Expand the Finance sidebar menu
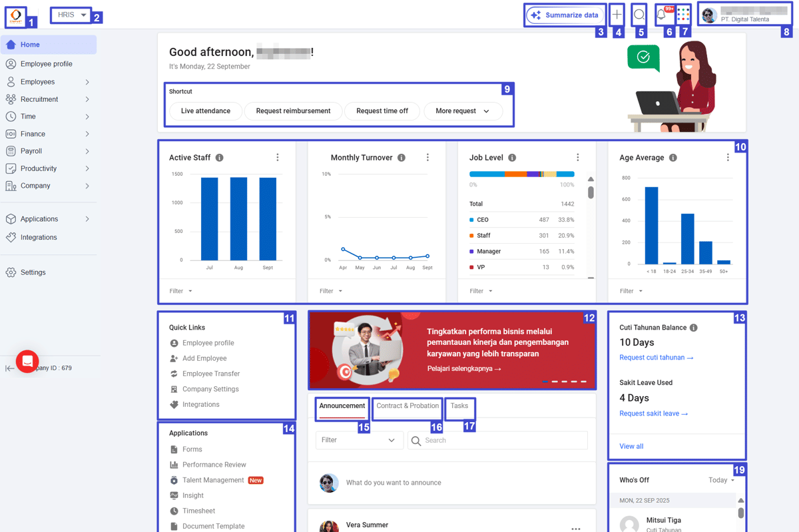799x532 pixels. coord(49,134)
